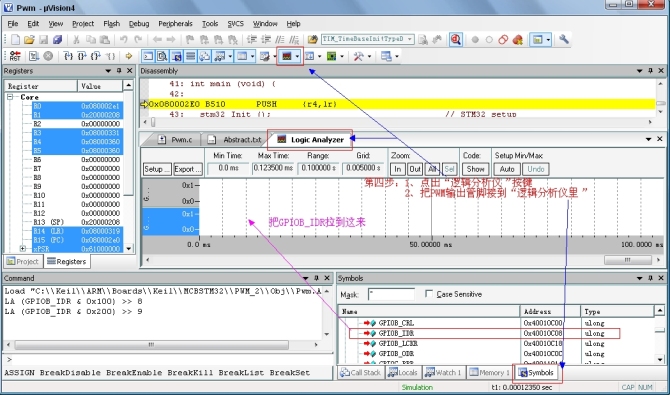
Task: Click the Start/Stop Debug Session magnifier icon
Action: point(456,40)
